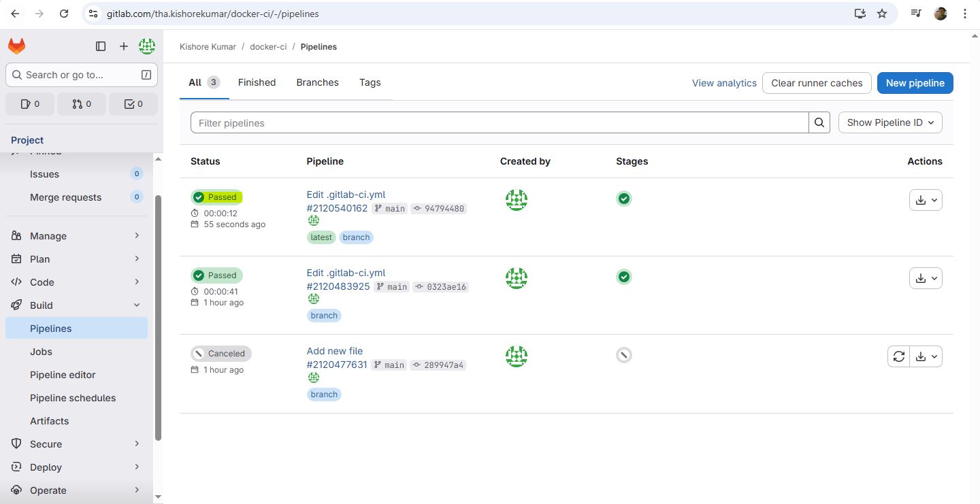Bookmark this page with star icon
Screen dimensions: 980x504
882,14
